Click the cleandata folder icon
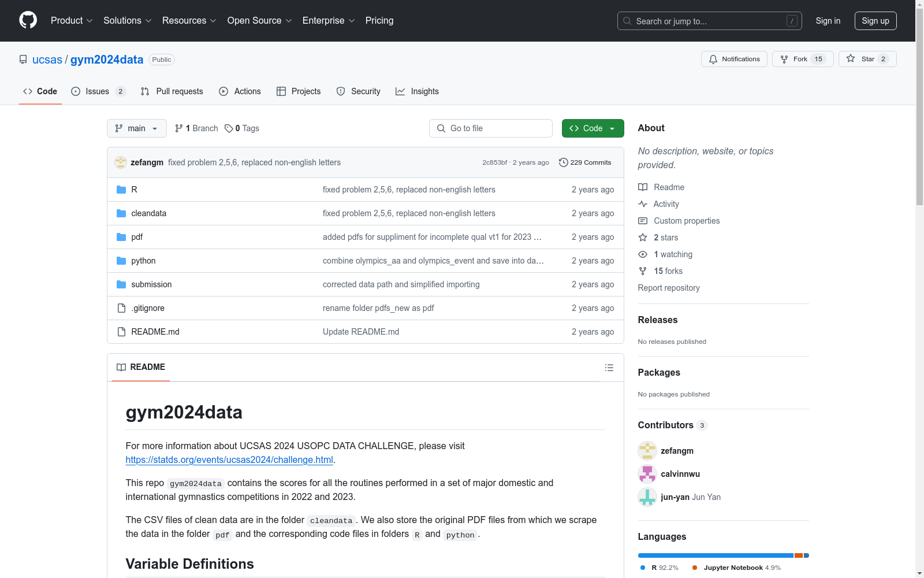 121,213
